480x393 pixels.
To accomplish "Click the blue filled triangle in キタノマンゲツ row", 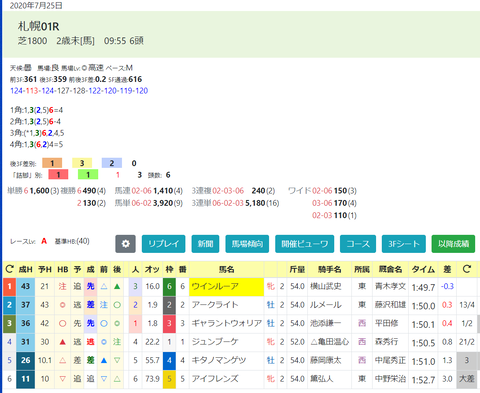I will [104, 360].
